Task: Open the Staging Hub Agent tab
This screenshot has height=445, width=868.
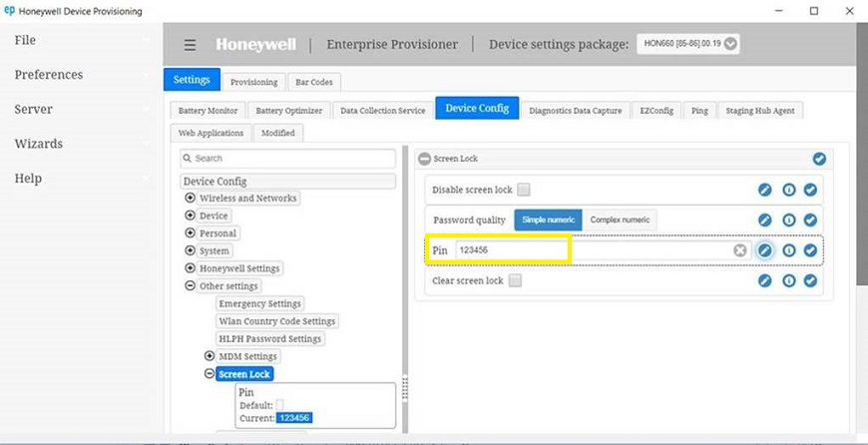Action: [x=760, y=110]
